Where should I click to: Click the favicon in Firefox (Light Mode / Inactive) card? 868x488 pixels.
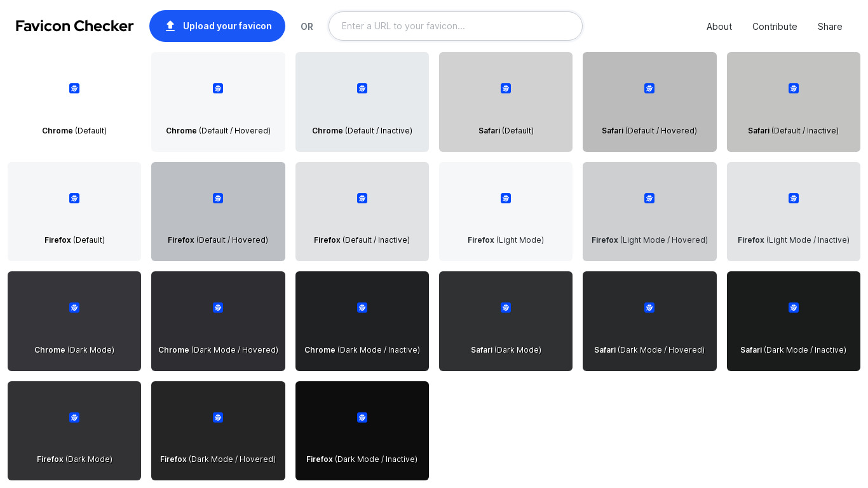(x=794, y=198)
